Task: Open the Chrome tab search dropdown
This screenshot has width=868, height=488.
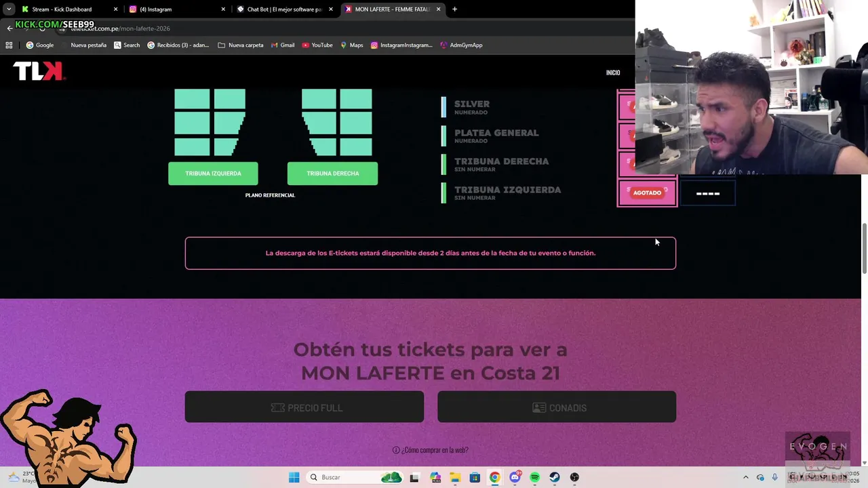Action: coord(9,9)
